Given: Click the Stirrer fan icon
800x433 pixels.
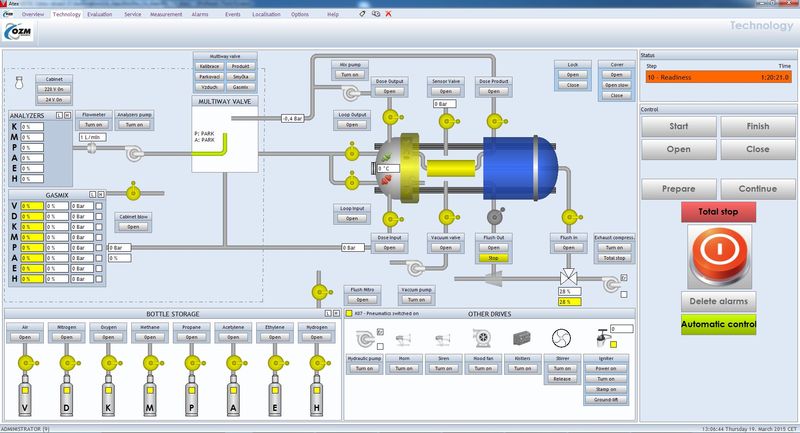Looking at the screenshot, I should tap(561, 337).
